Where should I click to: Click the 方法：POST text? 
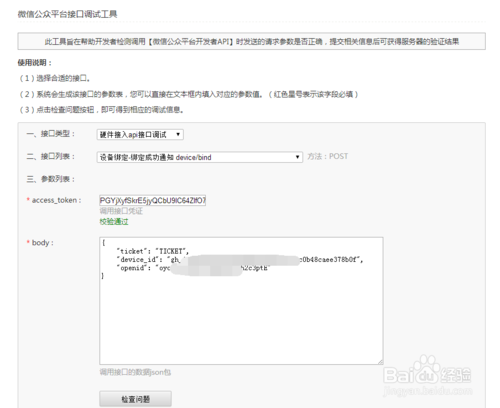(x=328, y=156)
